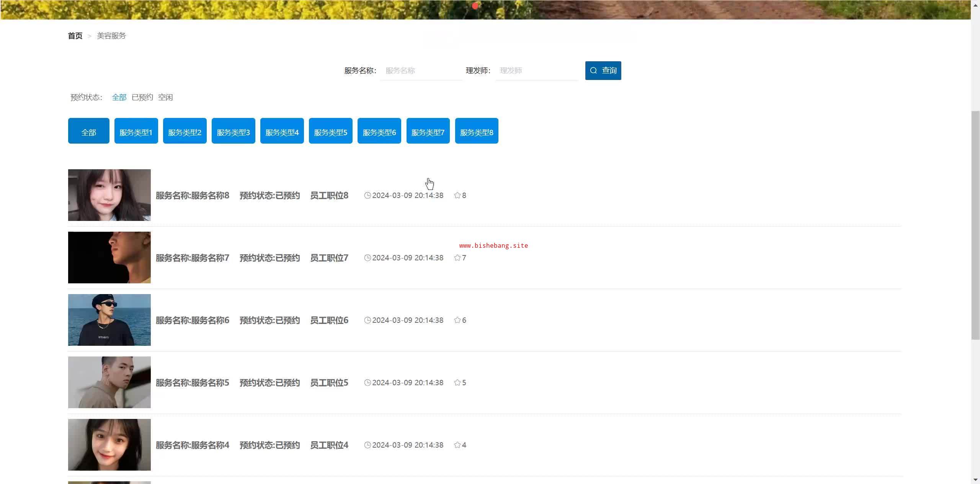Click the star icon for 服务名称5

[457, 383]
